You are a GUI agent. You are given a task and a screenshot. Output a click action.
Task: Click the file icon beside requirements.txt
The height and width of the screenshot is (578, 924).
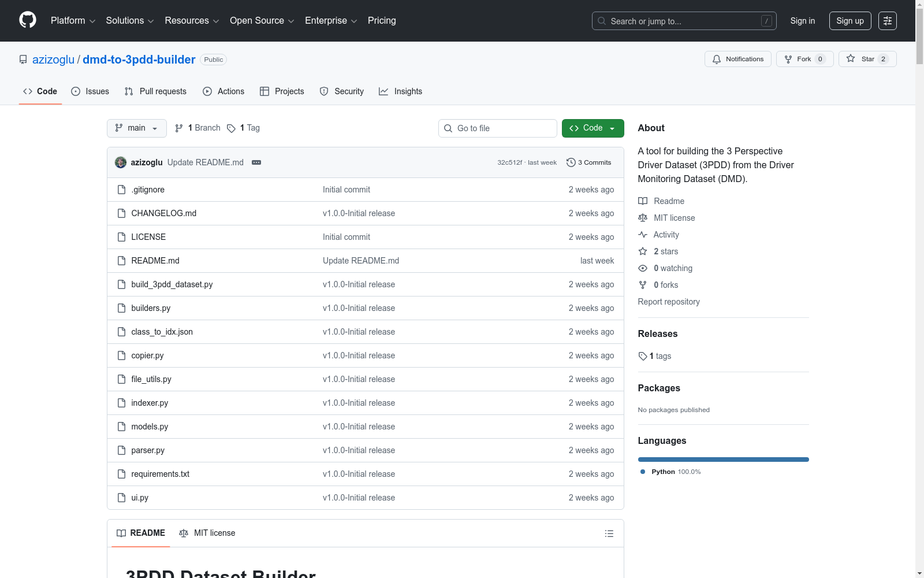click(121, 474)
